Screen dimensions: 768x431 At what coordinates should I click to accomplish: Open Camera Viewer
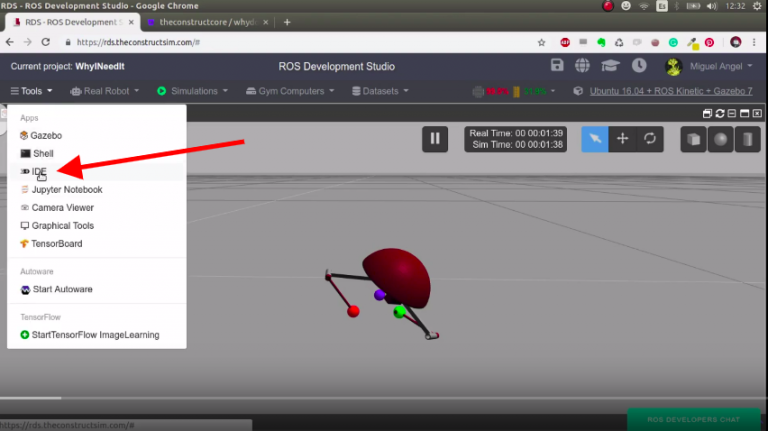[57, 208]
